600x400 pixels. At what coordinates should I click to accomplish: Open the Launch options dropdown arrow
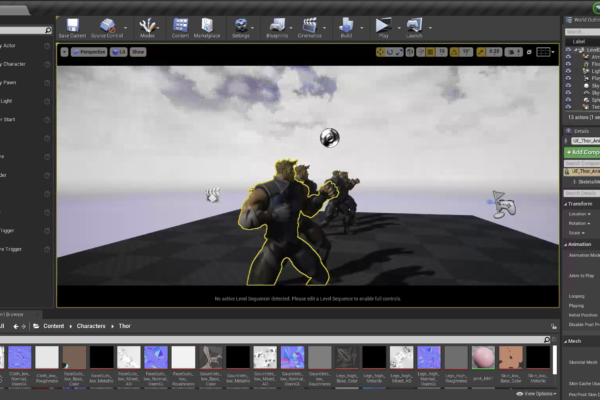point(430,28)
